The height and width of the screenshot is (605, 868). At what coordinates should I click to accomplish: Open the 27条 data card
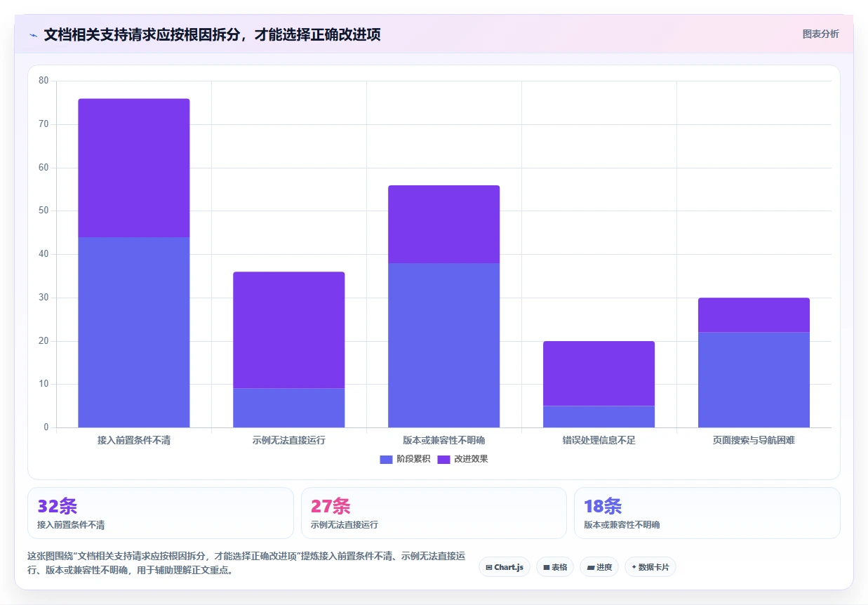(x=434, y=513)
